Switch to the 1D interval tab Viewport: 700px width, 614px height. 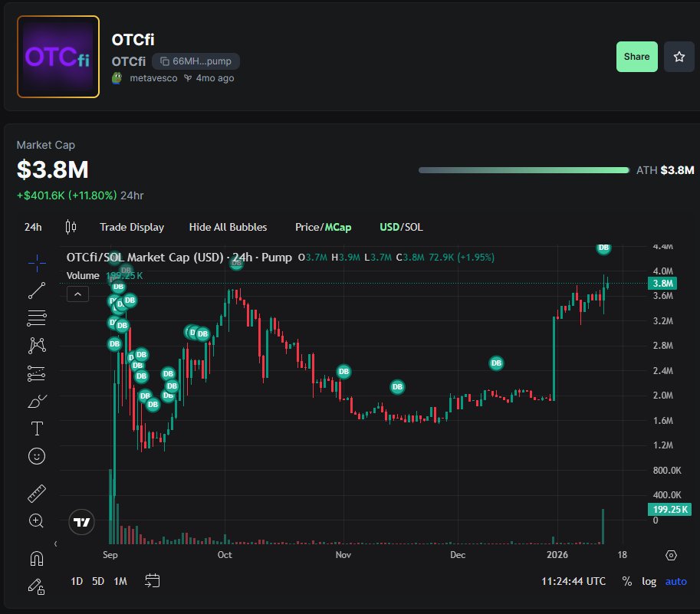click(x=76, y=581)
